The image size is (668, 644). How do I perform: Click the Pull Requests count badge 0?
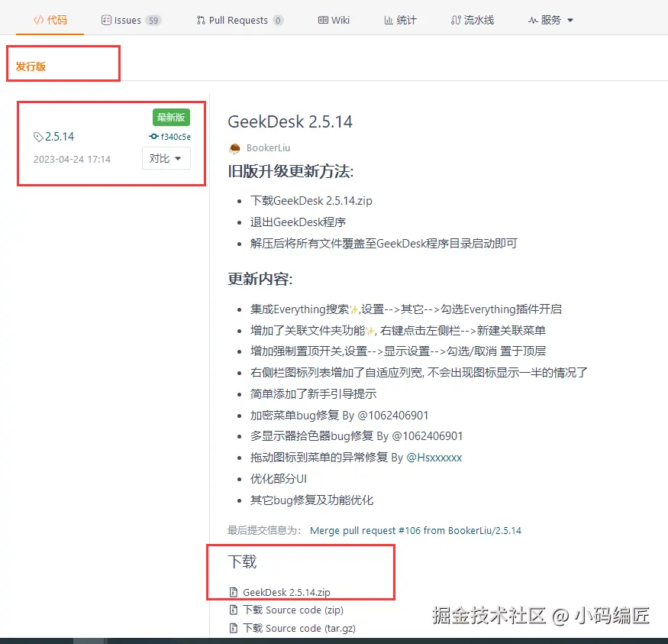(278, 21)
